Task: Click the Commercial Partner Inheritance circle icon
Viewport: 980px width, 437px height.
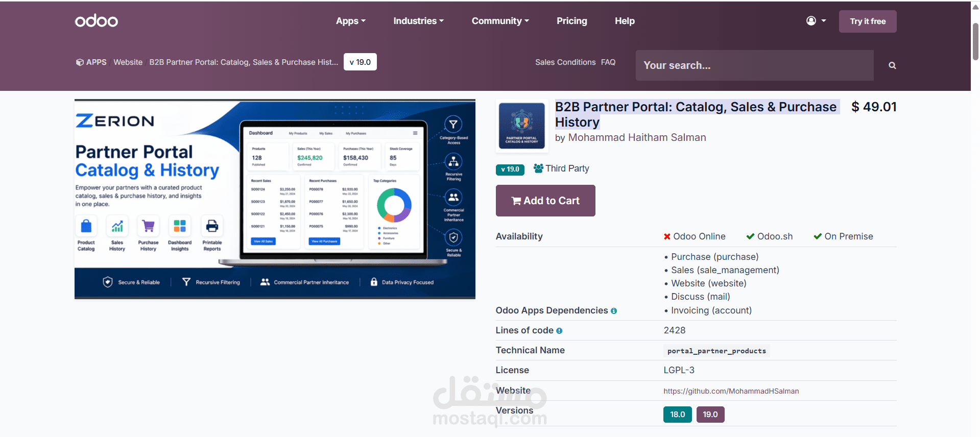Action: (453, 198)
